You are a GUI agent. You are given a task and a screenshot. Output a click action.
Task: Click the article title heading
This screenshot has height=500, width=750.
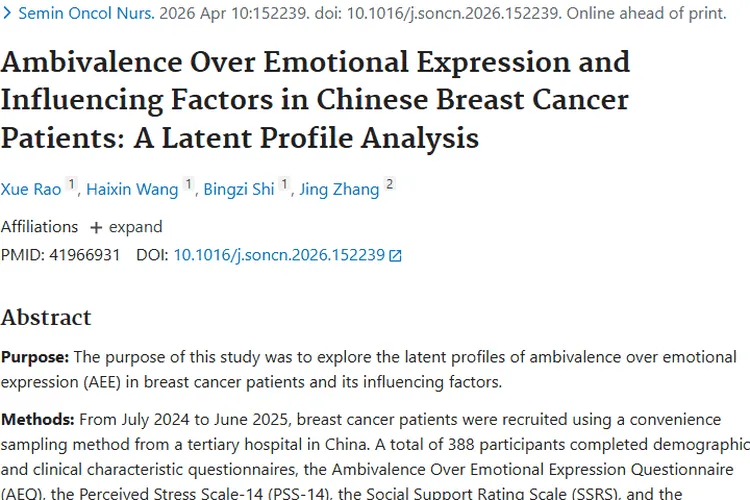click(315, 98)
